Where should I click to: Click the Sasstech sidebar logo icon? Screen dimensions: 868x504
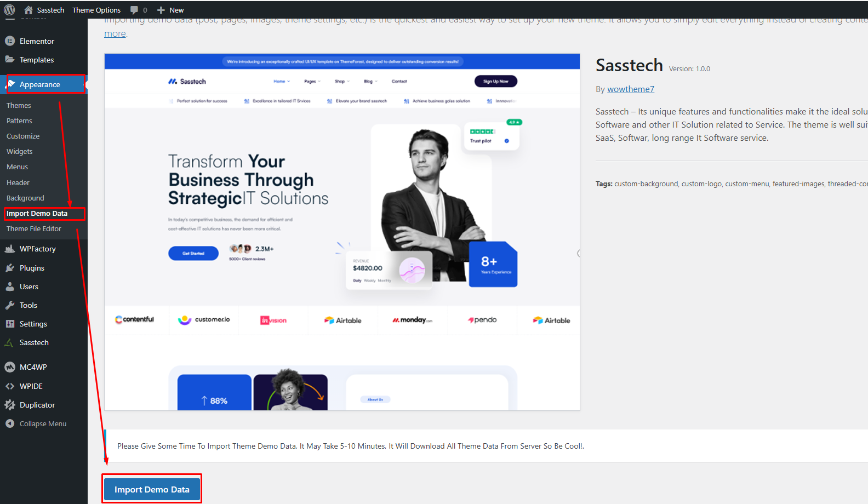10,342
